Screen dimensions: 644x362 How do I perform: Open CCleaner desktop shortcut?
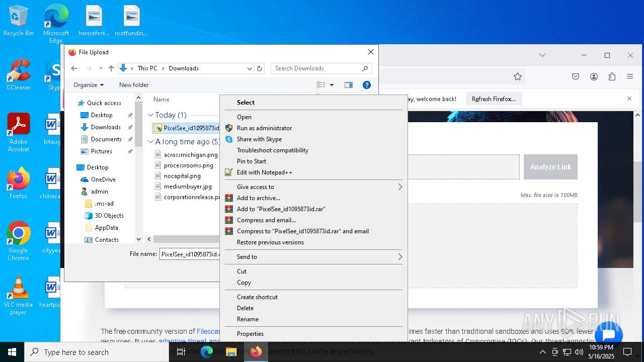point(19,75)
